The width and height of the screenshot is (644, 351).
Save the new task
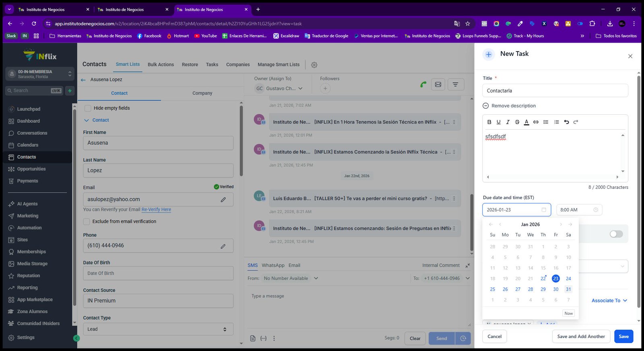coord(623,337)
